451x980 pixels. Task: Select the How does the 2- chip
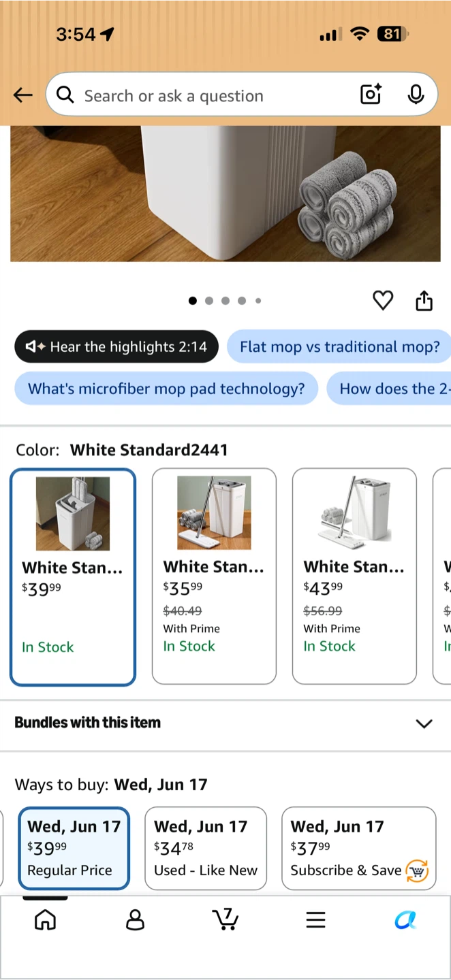(x=389, y=389)
